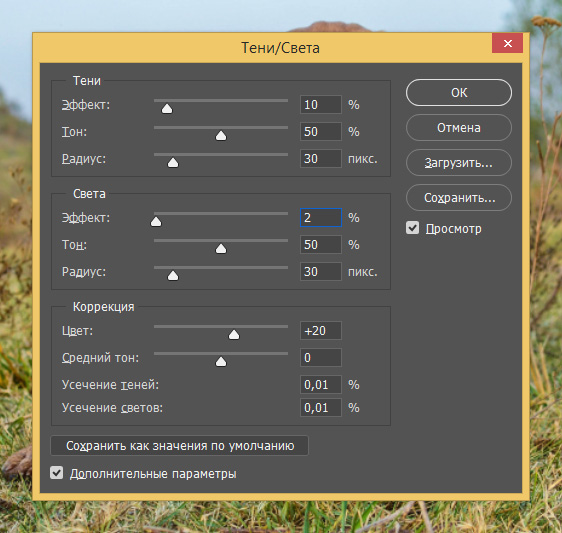The height and width of the screenshot is (533, 562).
Task: Click the Тени Тон slider handle
Action: [x=221, y=135]
